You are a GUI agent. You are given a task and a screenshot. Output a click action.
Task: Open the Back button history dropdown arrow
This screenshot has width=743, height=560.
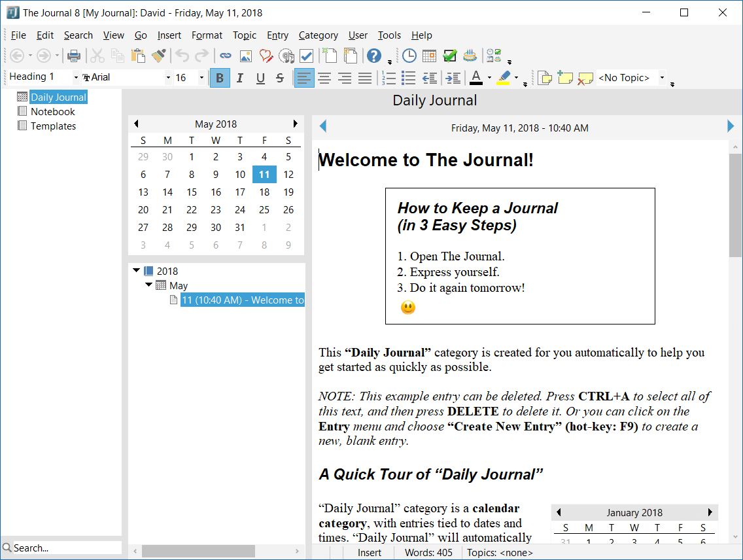coord(30,56)
